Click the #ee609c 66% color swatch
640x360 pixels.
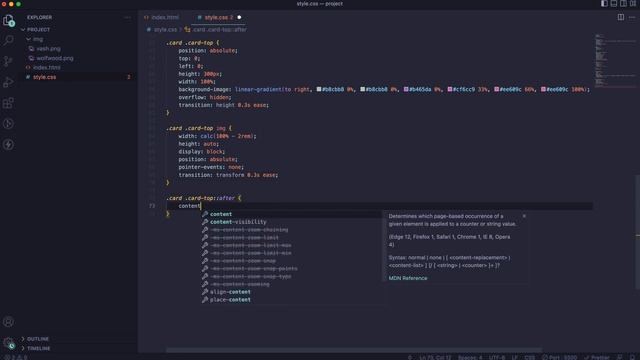[496, 89]
